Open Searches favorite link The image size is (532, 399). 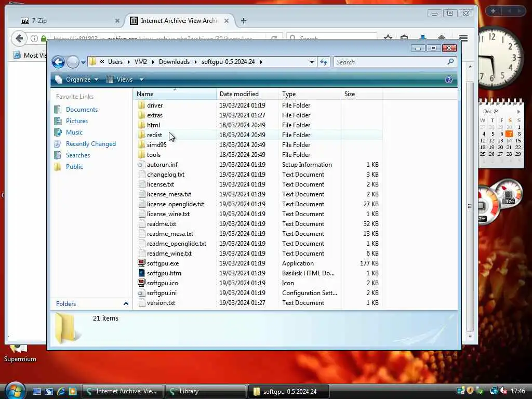[78, 155]
